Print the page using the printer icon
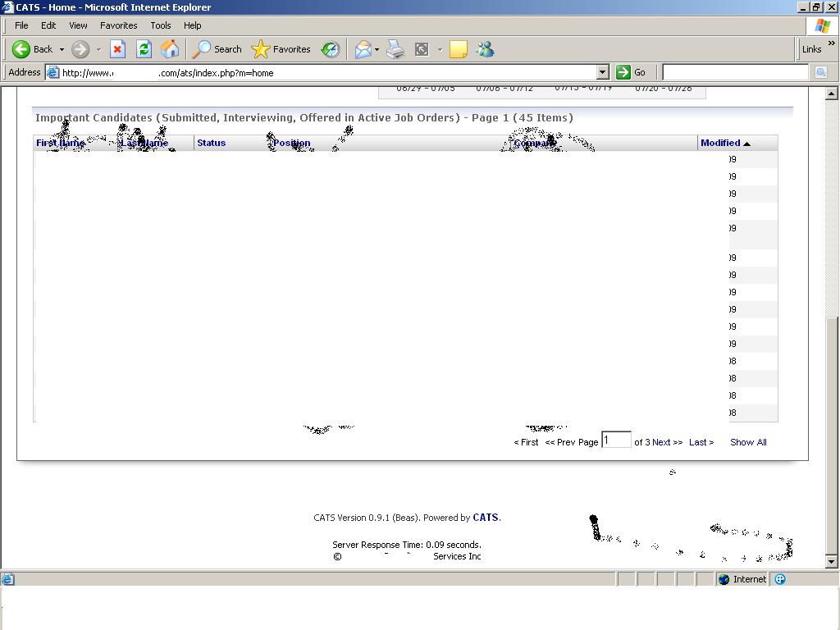Screen dimensions: 840x630 point(395,49)
